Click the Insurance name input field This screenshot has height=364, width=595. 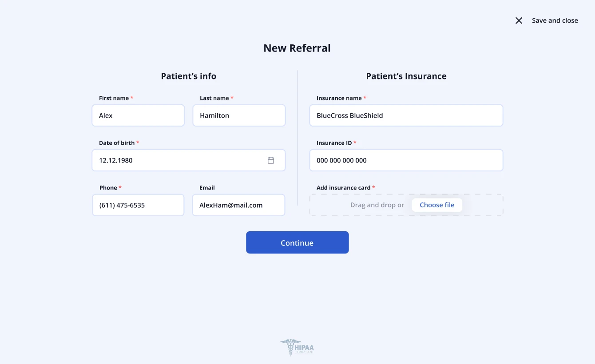406,115
